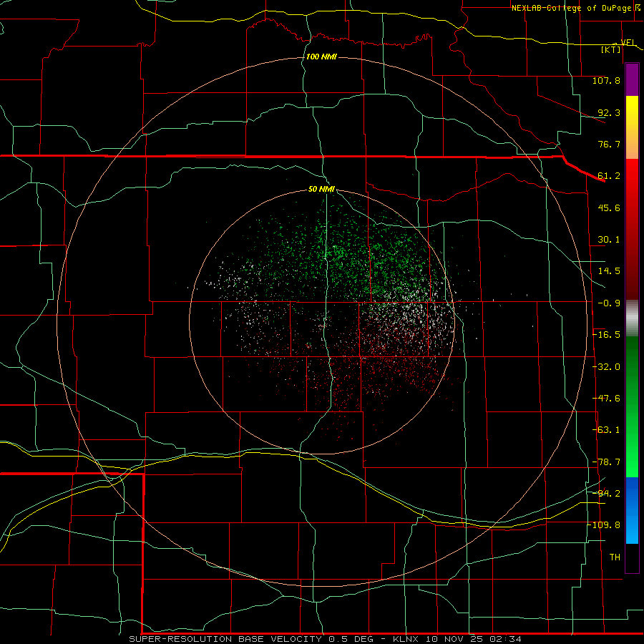Click the -109.8 scale value
This screenshot has width=644, height=644.
click(604, 525)
